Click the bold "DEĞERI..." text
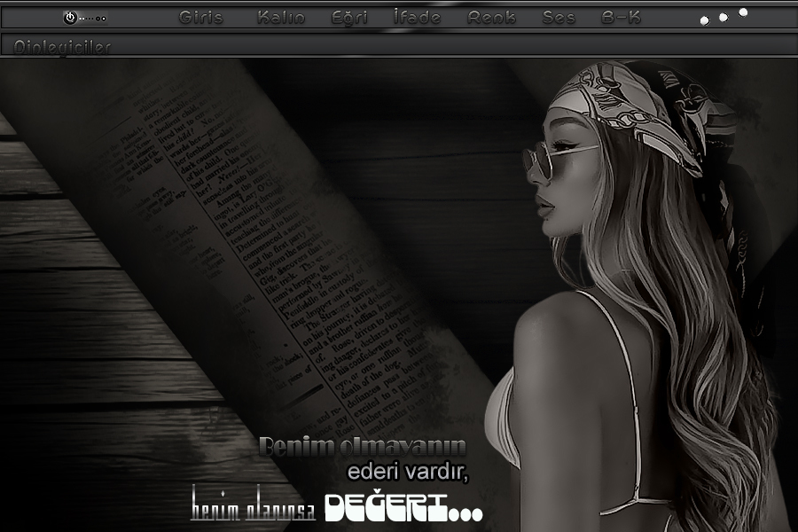Viewport: 798px width, 532px height. (403, 508)
